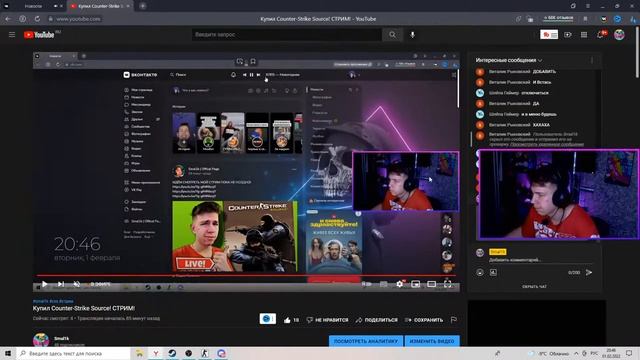The width and height of the screenshot is (640, 360).
Task: Switch to the Новости browser tab
Action: coord(33,6)
